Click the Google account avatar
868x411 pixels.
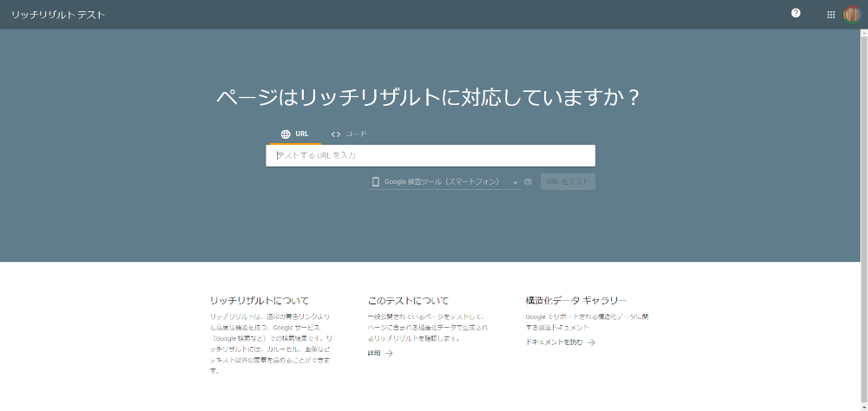[852, 14]
